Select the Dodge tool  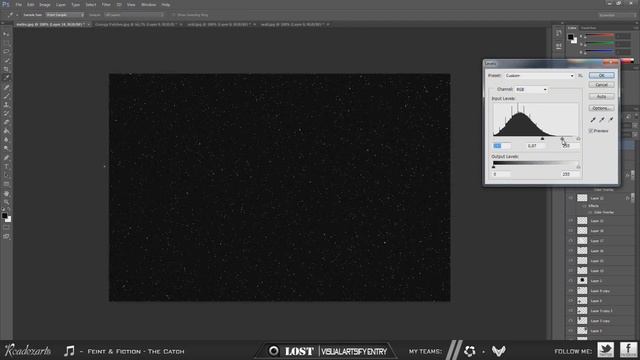[6, 149]
